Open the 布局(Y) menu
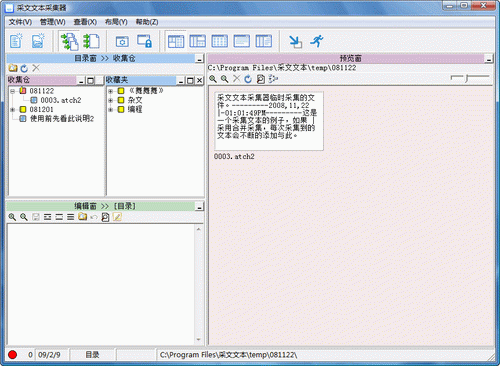The image size is (500, 366). tap(116, 22)
